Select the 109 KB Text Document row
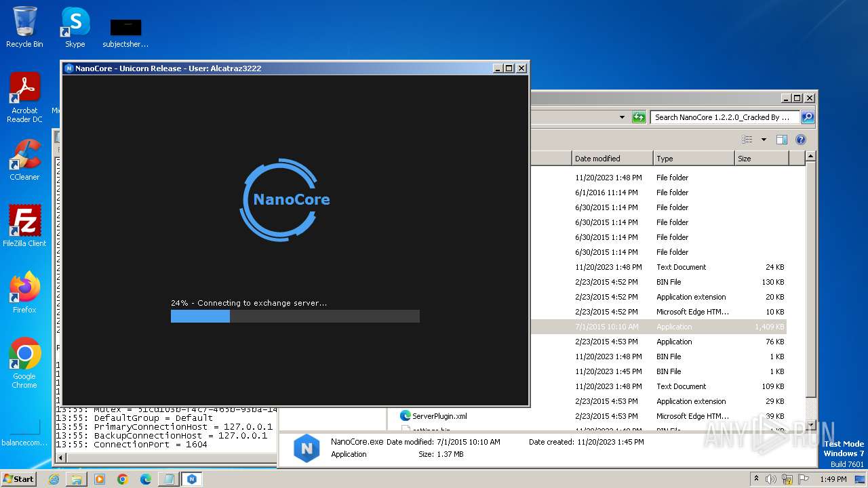 coord(658,386)
